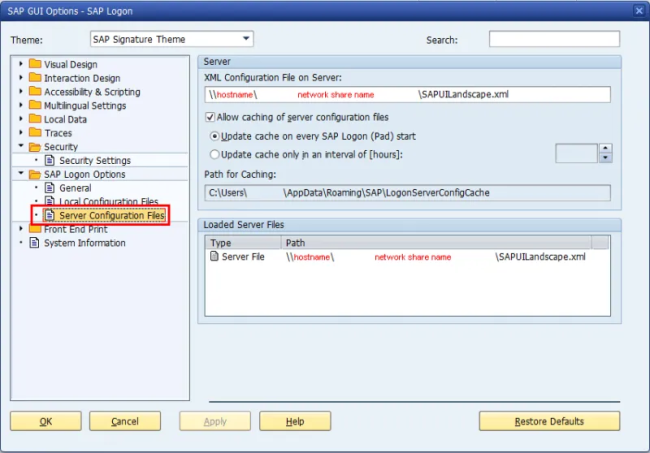Click the Multilingual Settings folder icon
This screenshot has height=453, width=650.
35,105
